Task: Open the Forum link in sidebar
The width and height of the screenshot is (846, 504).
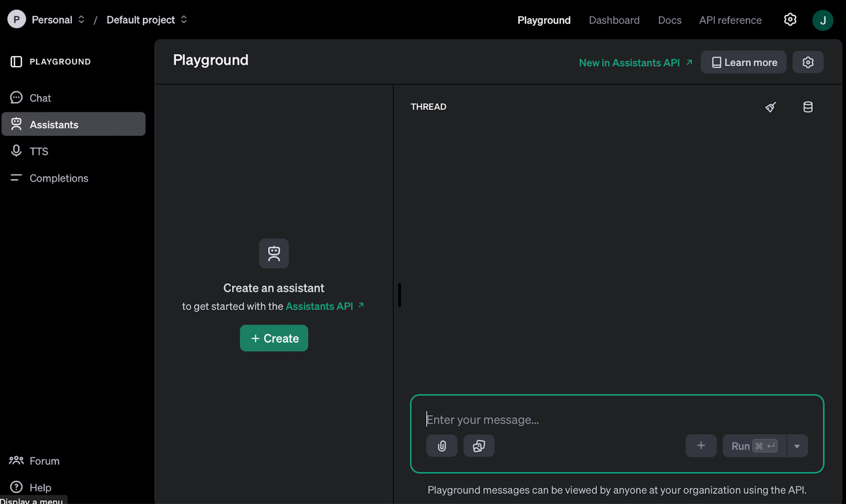Action: click(x=35, y=461)
